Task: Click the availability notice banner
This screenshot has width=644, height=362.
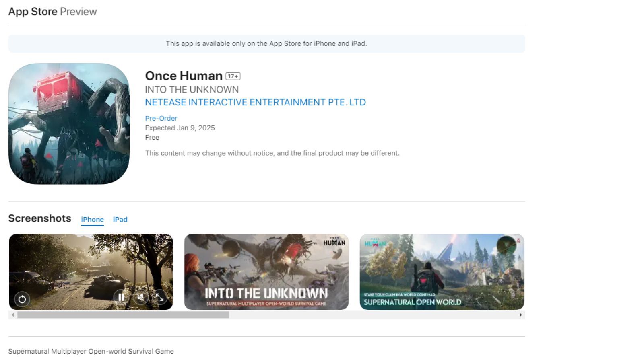Action: (x=266, y=43)
